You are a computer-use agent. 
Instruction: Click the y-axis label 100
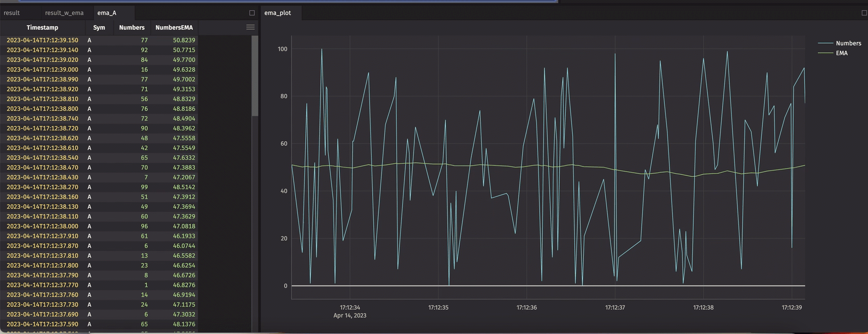pos(282,49)
